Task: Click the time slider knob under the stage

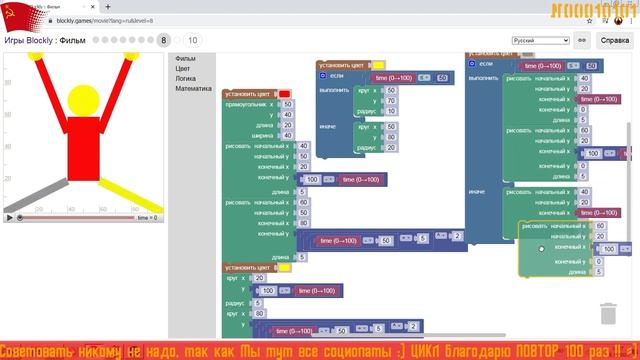Action: coord(20,218)
